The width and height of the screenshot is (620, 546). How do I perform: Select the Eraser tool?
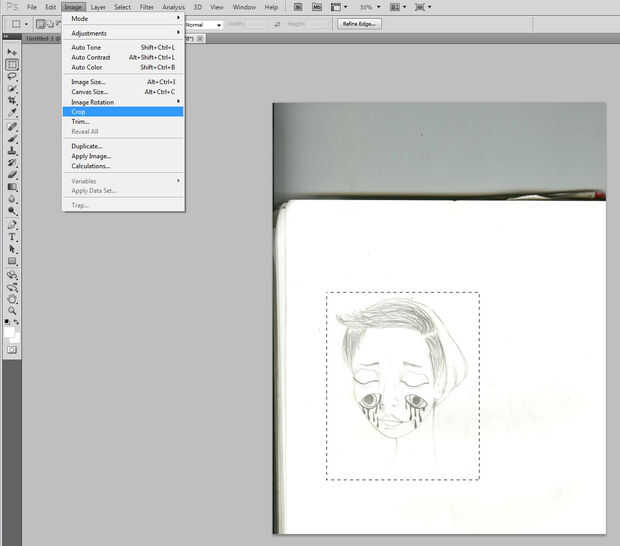(x=12, y=175)
